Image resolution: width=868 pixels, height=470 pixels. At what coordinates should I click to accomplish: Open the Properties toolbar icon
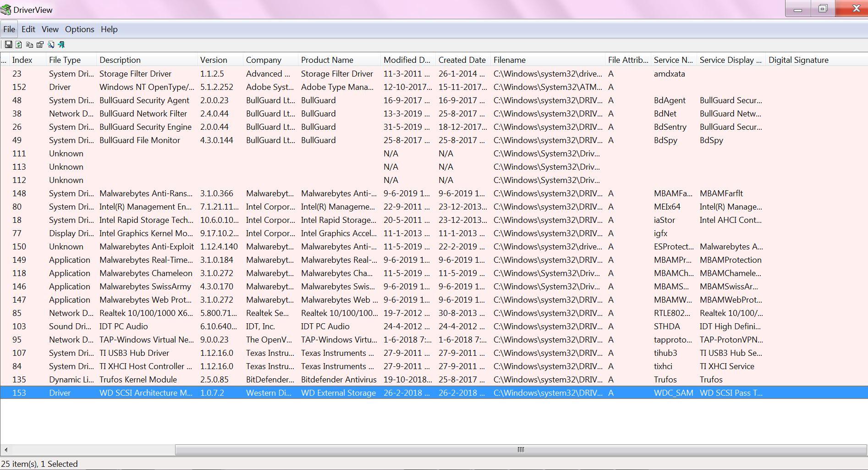pyautogui.click(x=40, y=44)
